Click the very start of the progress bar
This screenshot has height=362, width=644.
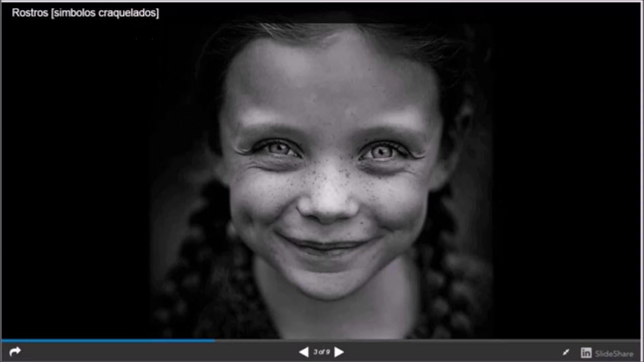[x=3, y=340]
